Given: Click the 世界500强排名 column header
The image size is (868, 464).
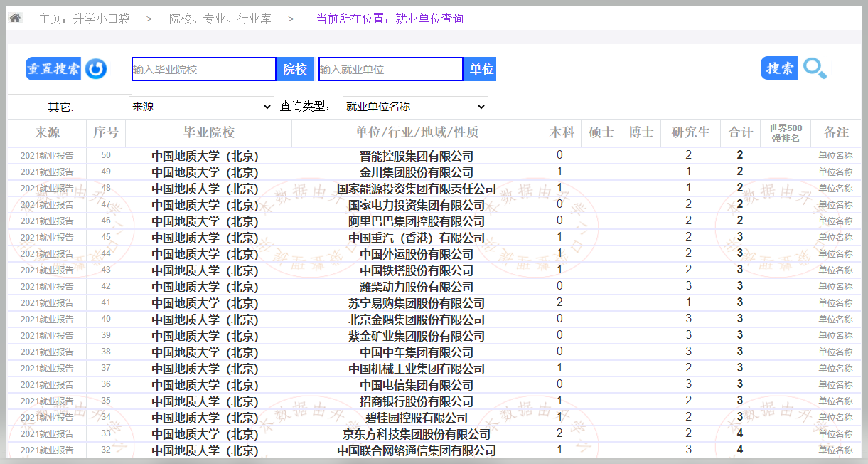Looking at the screenshot, I should tap(785, 133).
